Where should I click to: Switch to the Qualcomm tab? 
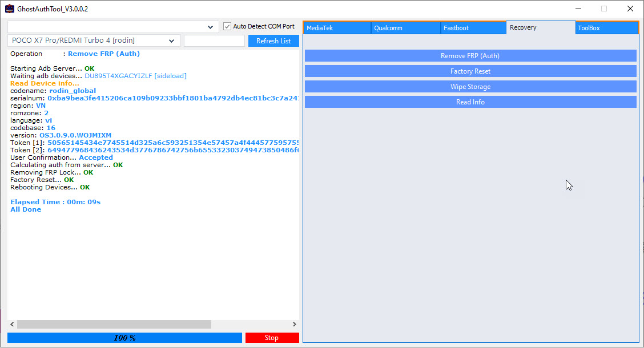406,28
